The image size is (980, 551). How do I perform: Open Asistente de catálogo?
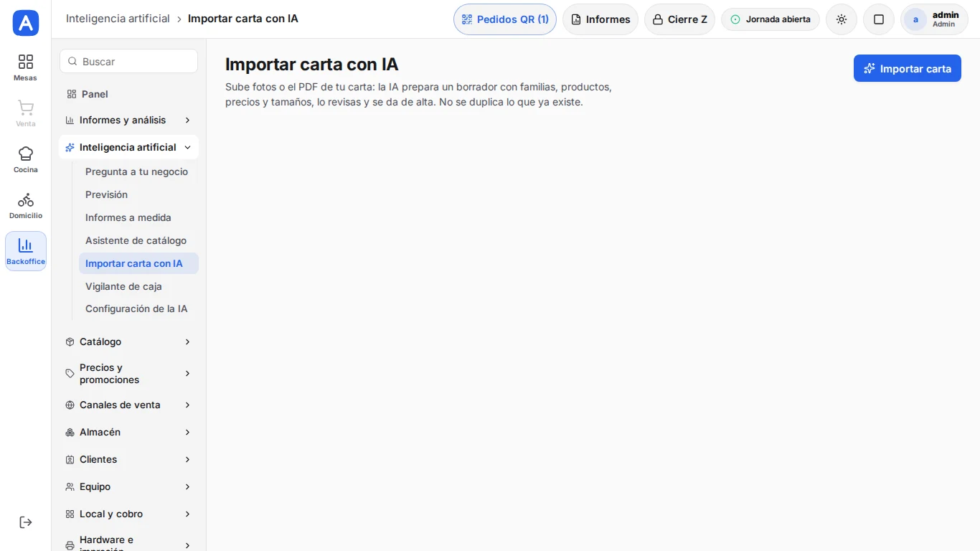click(138, 240)
